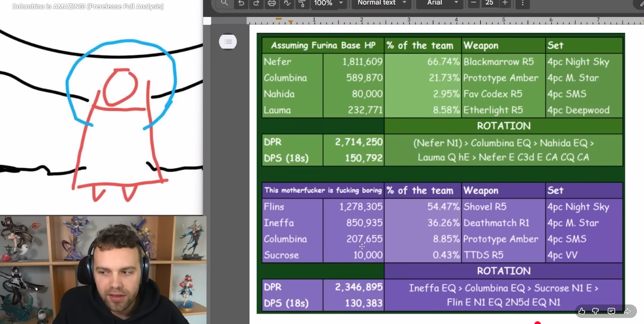Viewport: 644px width, 324px height.
Task: Select the 'Flins' name cell
Action: pyautogui.click(x=293, y=207)
